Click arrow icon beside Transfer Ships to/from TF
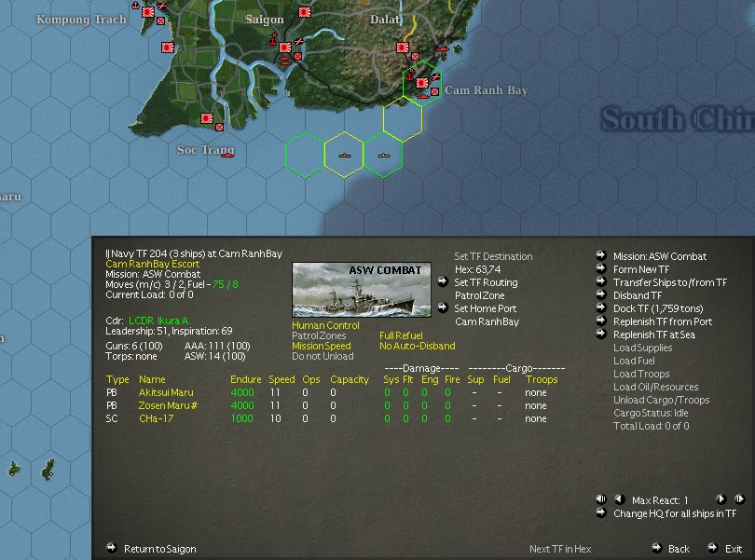The image size is (755, 560). pyautogui.click(x=601, y=281)
